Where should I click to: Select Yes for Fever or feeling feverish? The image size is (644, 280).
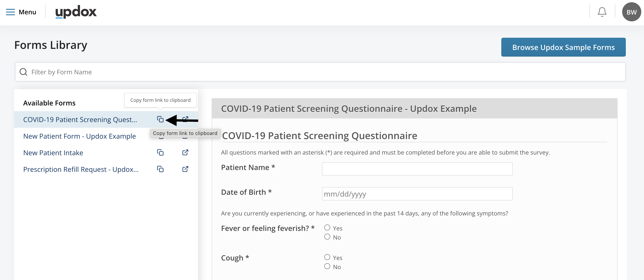[x=327, y=227]
